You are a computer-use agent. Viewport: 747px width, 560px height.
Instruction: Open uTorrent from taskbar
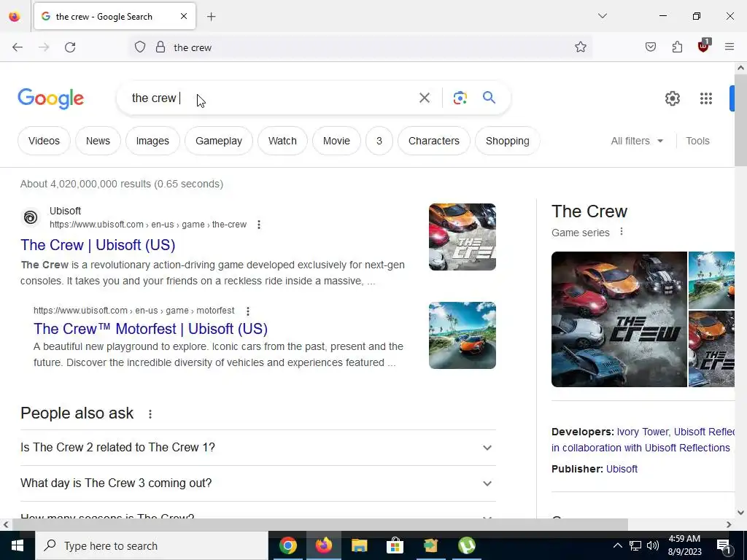[466, 545]
